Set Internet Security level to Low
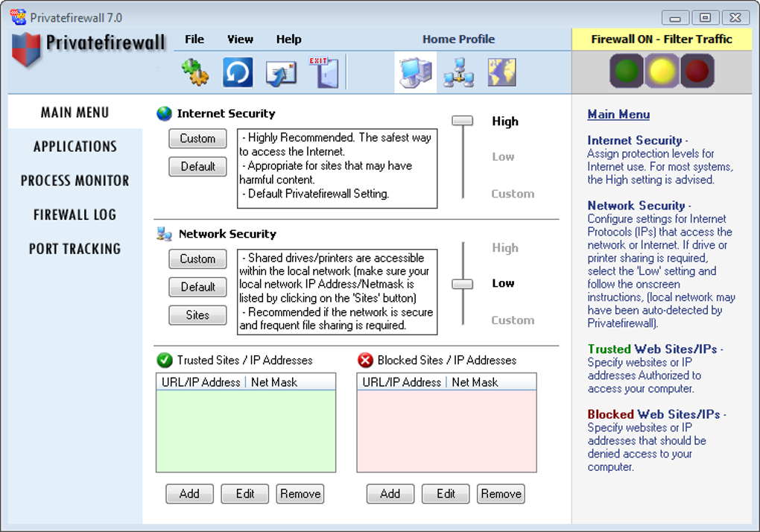Screen dimensions: 760x532 pyautogui.click(x=503, y=157)
